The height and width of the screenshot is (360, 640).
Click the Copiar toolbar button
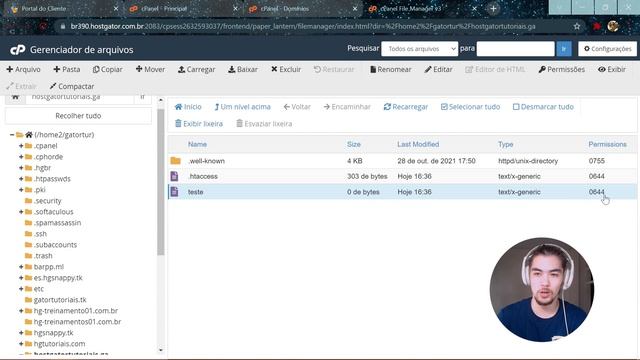(107, 69)
